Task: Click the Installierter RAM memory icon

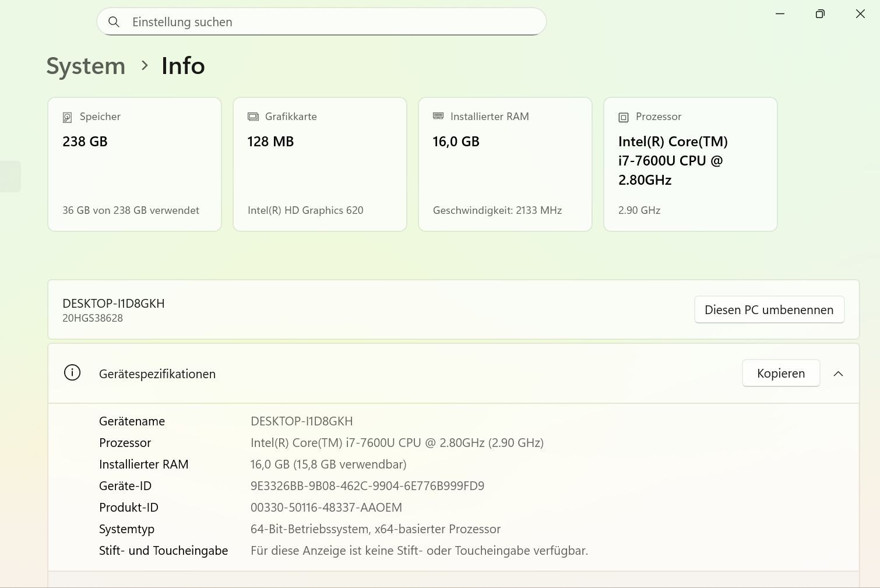Action: (438, 117)
